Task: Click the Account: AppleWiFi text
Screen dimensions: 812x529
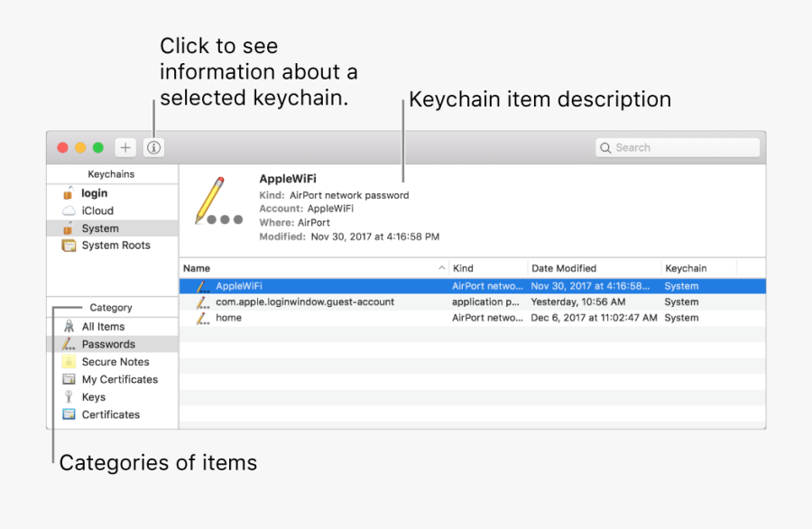Action: click(x=306, y=209)
